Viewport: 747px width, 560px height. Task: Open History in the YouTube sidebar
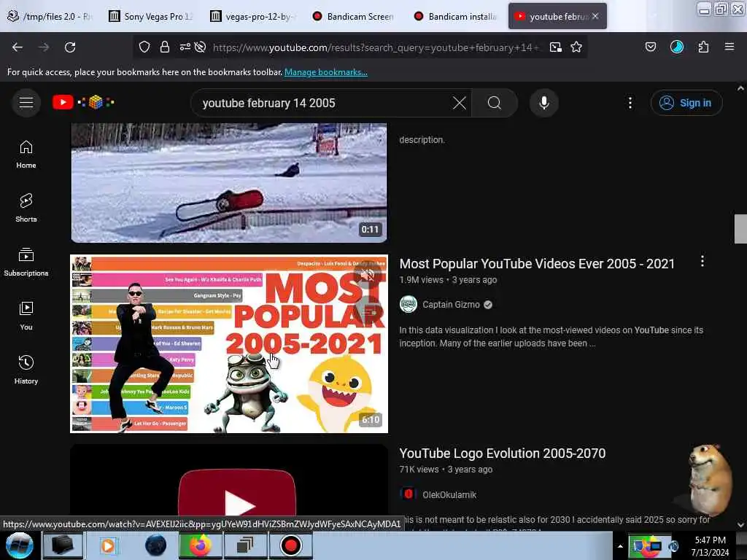(x=26, y=370)
